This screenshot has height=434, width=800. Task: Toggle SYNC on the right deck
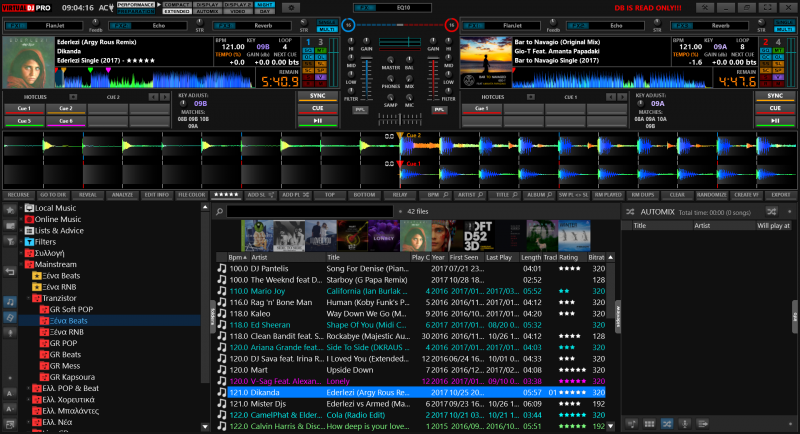(x=774, y=96)
